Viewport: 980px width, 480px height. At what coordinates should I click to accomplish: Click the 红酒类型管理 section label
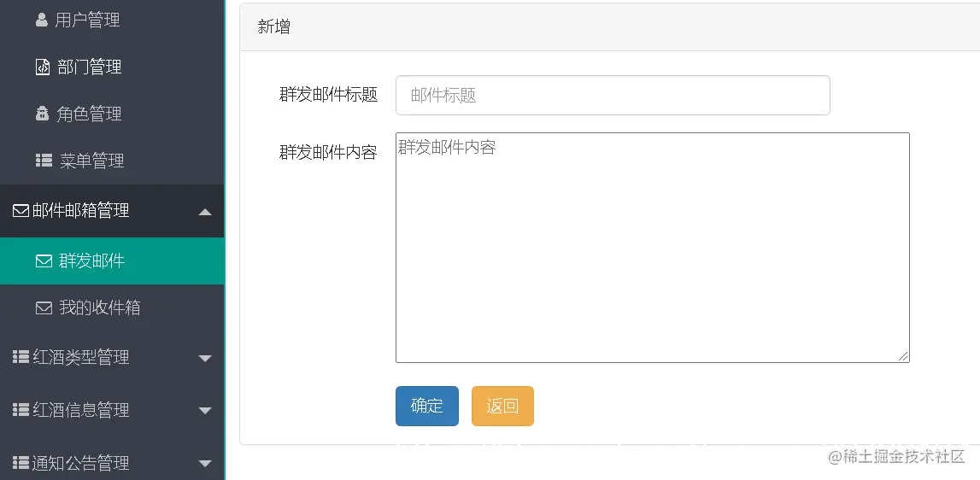(80, 357)
